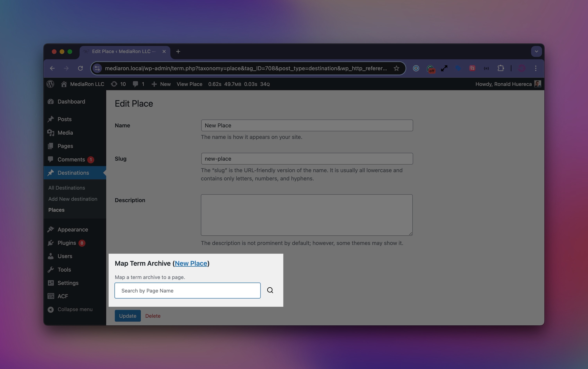Follow the New Place link in heading

click(x=191, y=263)
